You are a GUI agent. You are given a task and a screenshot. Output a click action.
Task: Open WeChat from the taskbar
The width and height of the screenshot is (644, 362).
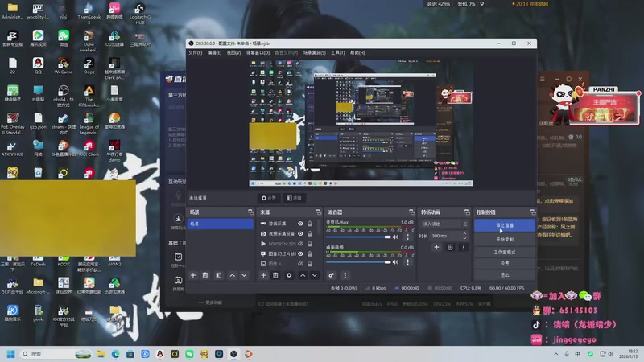click(x=189, y=354)
